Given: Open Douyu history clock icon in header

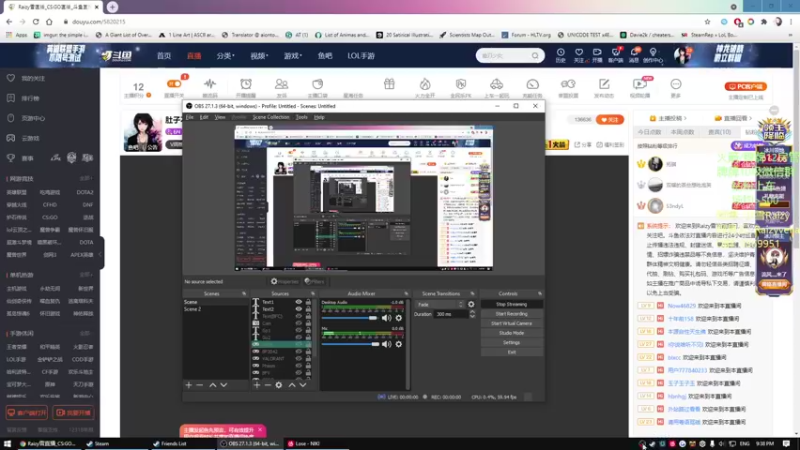Looking at the screenshot, I should (x=560, y=55).
